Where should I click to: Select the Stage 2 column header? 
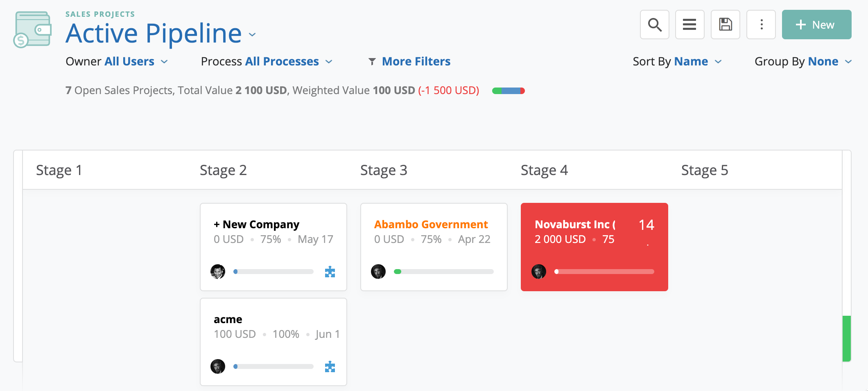[x=223, y=170]
